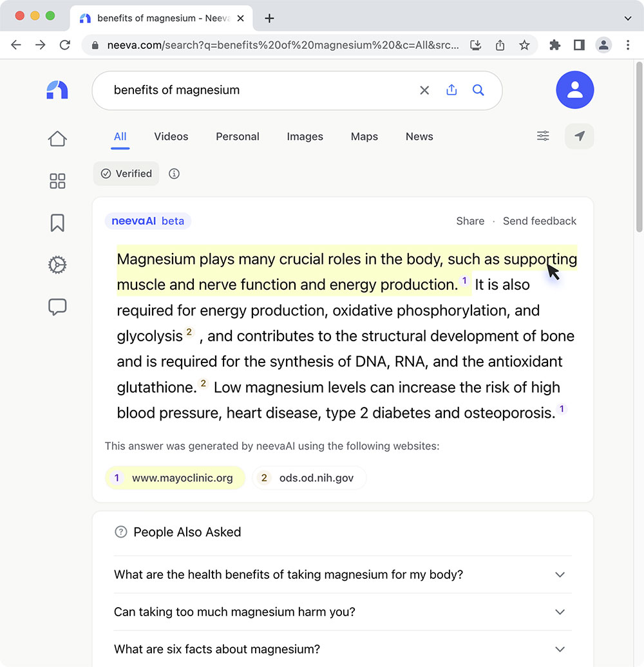This screenshot has height=667, width=644.
Task: Clear the search box with X icon
Action: 424,90
